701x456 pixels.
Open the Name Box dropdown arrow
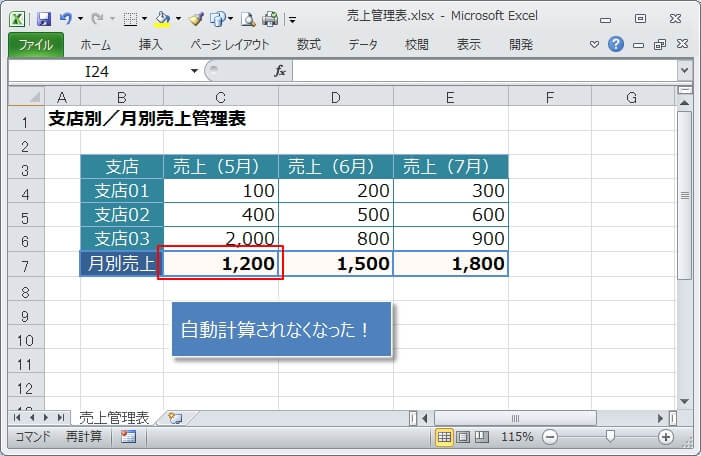tap(194, 71)
